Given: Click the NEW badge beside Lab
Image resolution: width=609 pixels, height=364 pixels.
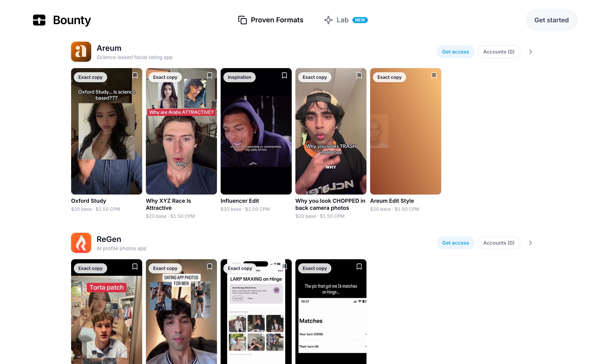Looking at the screenshot, I should click(360, 20).
